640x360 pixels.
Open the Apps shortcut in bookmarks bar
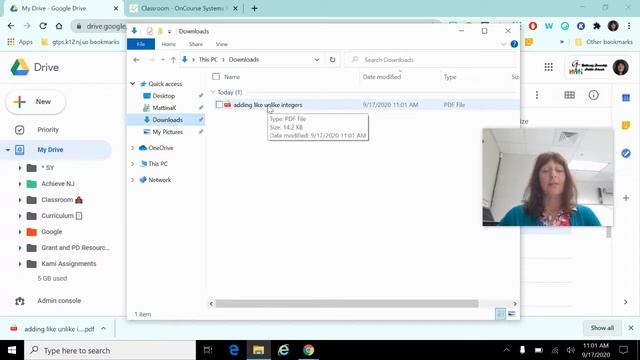(x=20, y=42)
